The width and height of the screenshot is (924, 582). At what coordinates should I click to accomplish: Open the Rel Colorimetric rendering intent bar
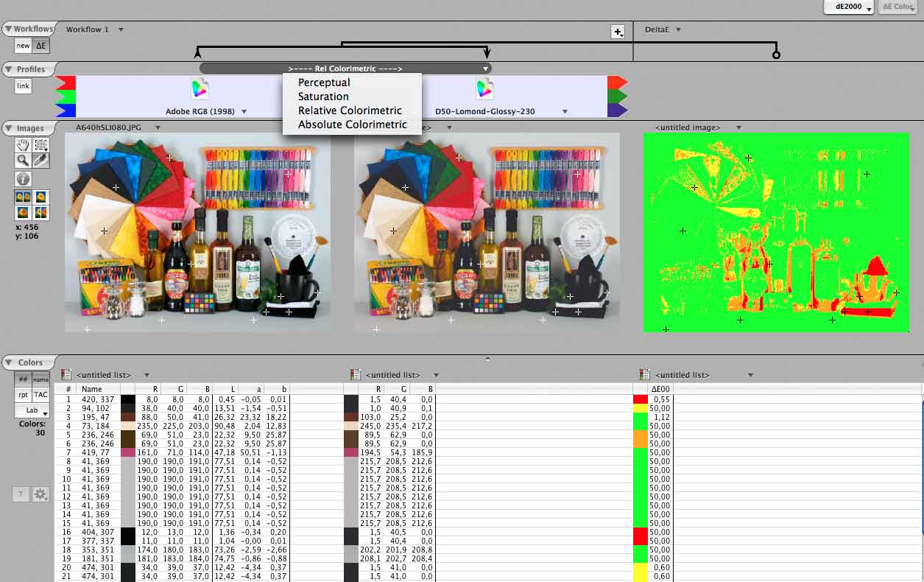tap(345, 69)
